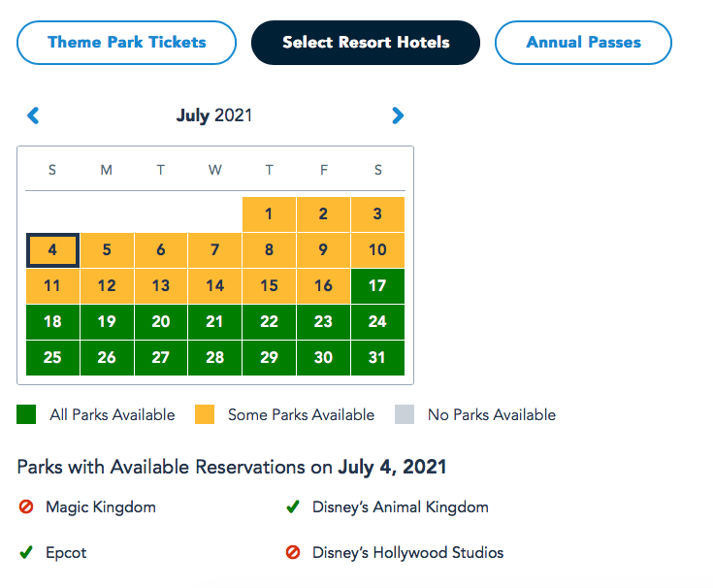Open the Annual Passes tab

tap(583, 43)
